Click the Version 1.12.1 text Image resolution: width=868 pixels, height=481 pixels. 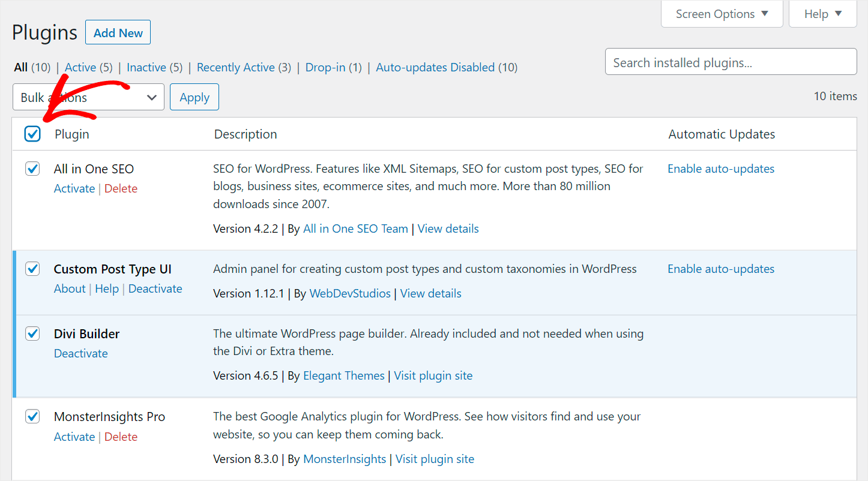point(249,293)
